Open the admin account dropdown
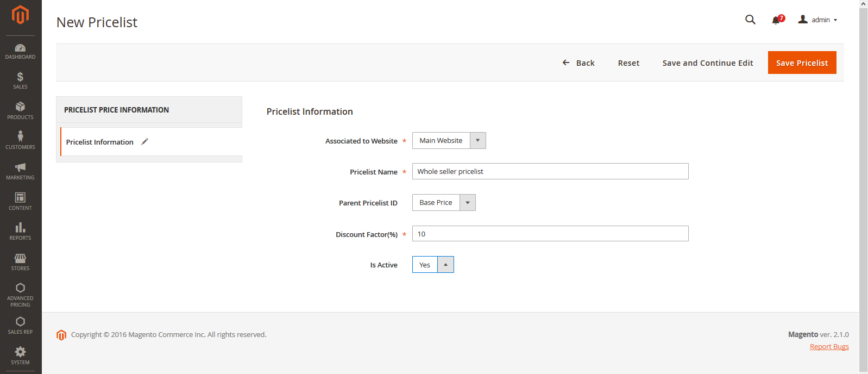 [817, 20]
